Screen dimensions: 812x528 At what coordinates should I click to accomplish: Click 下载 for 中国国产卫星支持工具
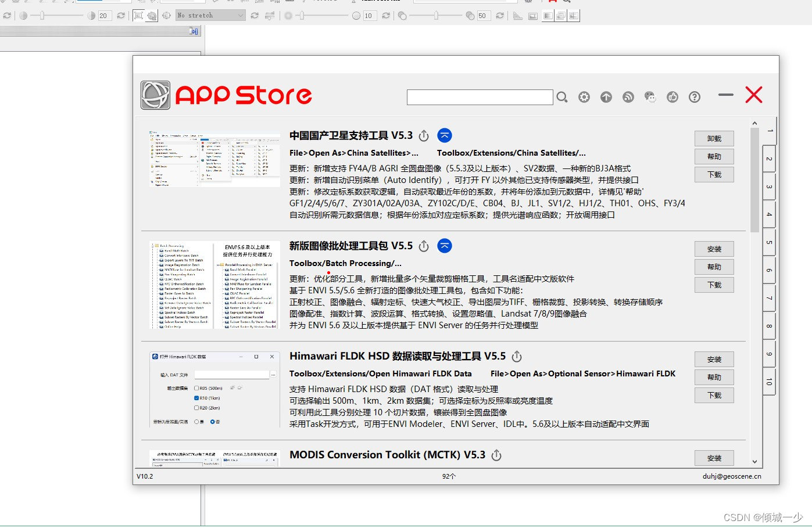pos(714,174)
